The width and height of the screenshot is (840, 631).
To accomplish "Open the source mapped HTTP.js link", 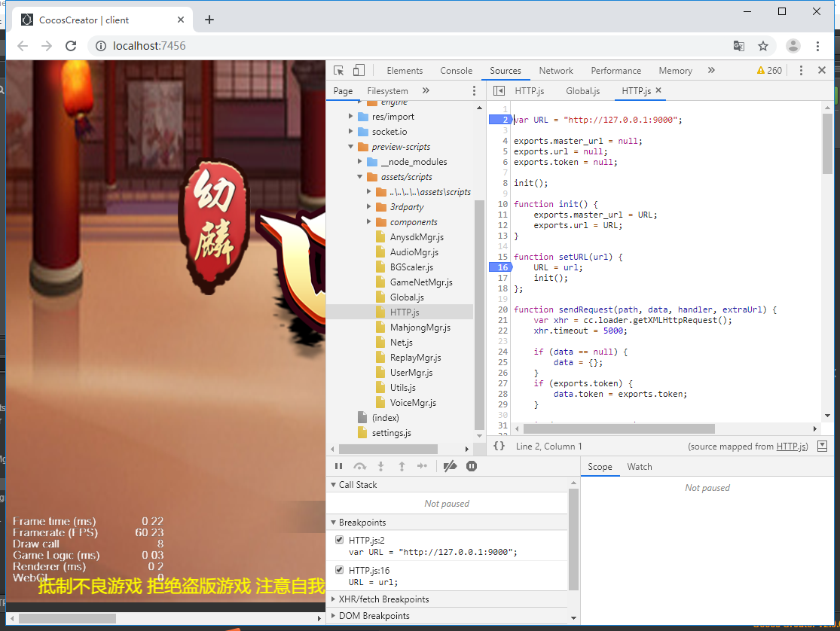I will [x=791, y=447].
